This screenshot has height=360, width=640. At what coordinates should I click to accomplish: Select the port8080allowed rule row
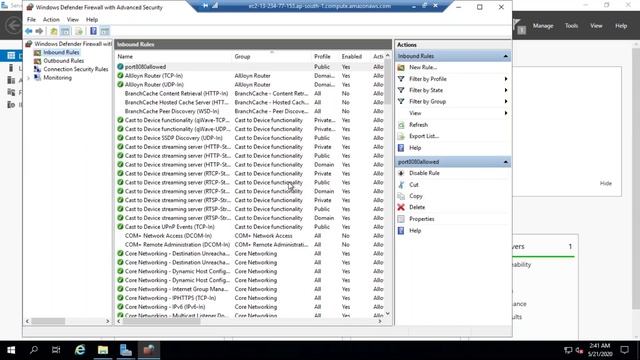tap(249, 67)
